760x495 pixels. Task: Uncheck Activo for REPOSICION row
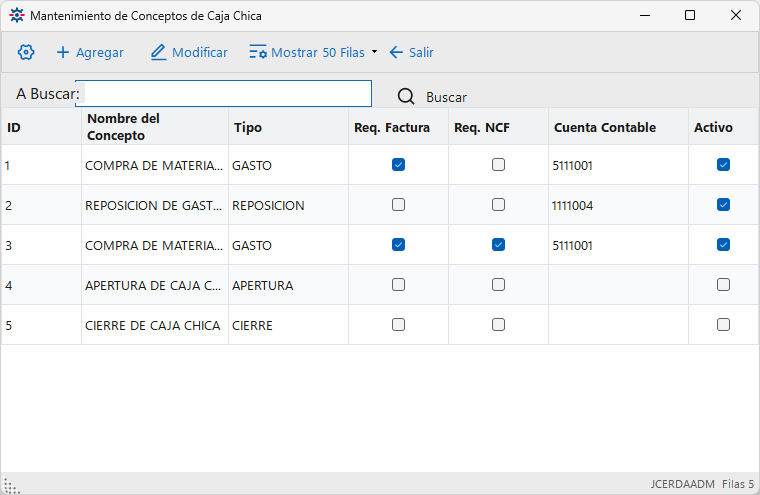(723, 205)
